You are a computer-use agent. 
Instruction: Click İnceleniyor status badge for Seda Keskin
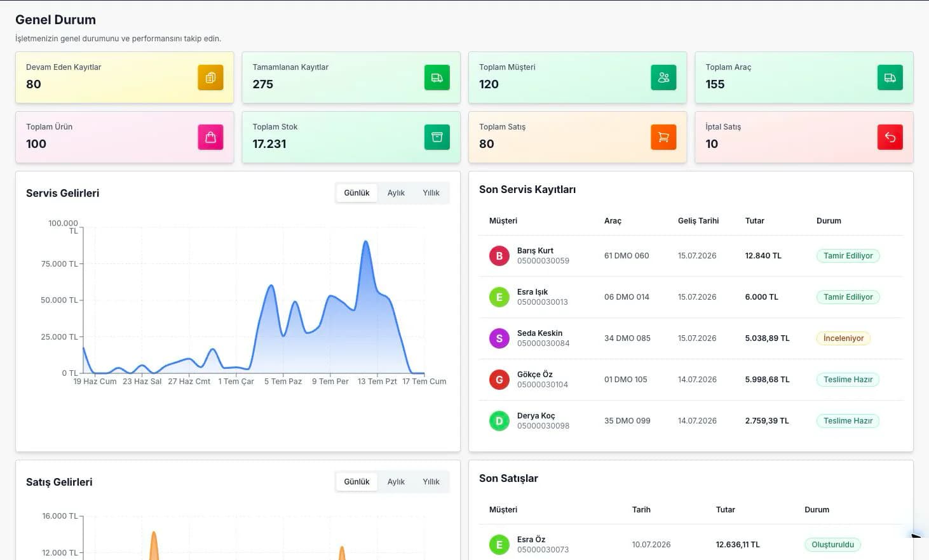843,338
